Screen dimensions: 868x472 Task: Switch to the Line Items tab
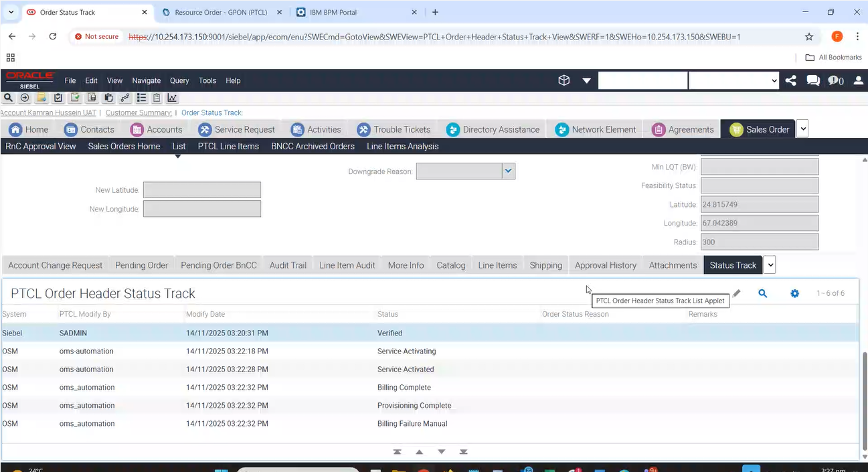[x=497, y=265]
